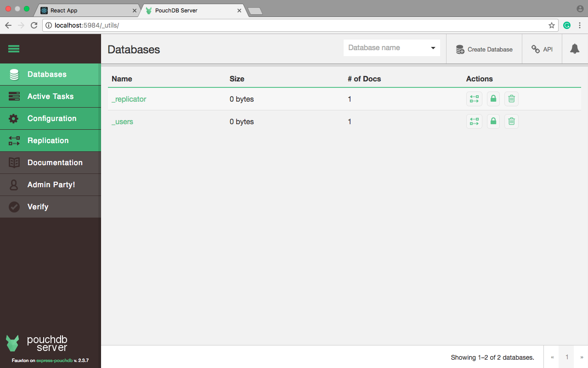The image size is (588, 368).
Task: Click the # of Docs column header
Action: [x=364, y=79]
